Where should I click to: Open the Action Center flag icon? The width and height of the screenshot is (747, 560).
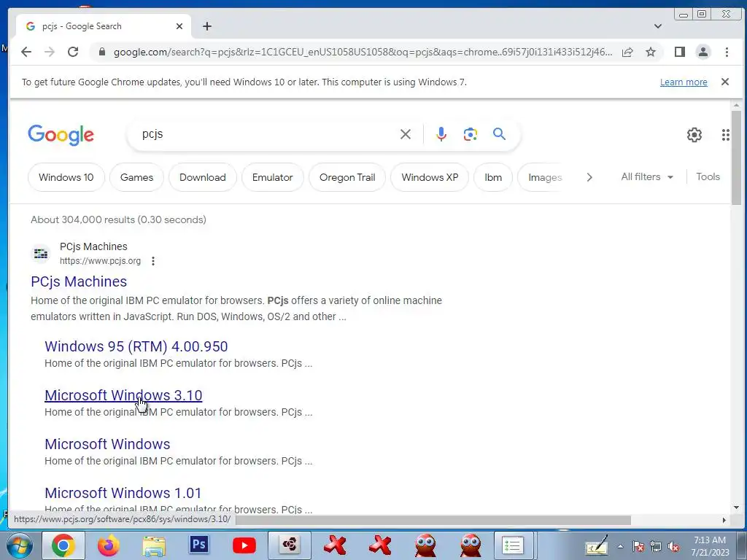[x=638, y=547]
